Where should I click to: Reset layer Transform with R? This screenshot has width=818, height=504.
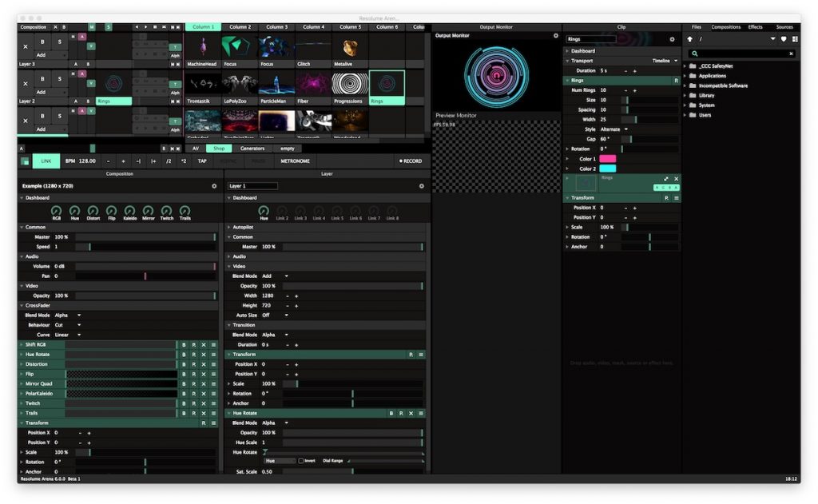point(411,355)
